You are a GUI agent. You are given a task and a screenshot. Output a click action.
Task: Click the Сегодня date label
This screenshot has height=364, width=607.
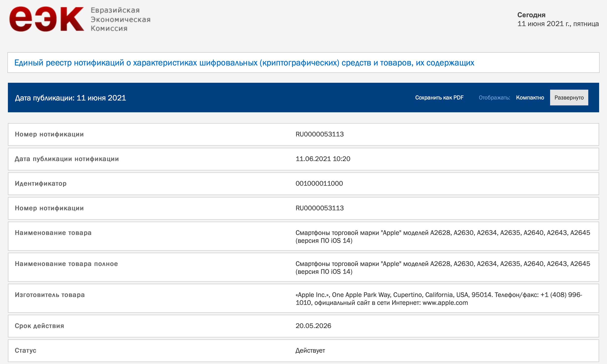coord(531,15)
